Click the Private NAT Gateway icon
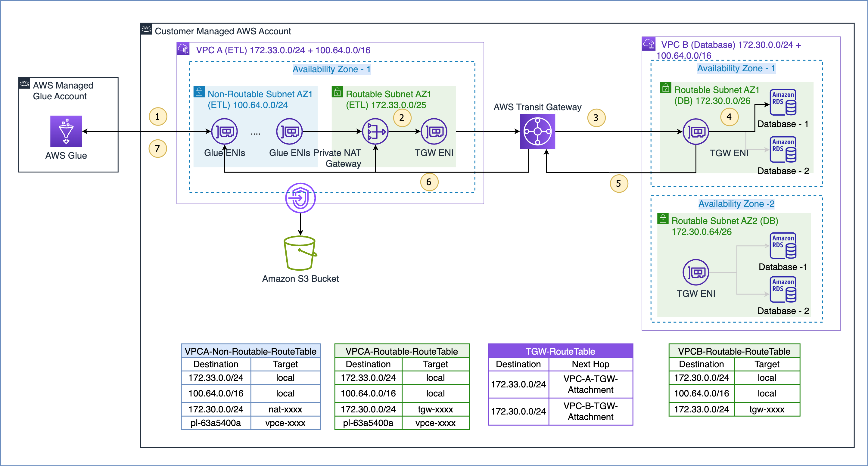 tap(375, 131)
